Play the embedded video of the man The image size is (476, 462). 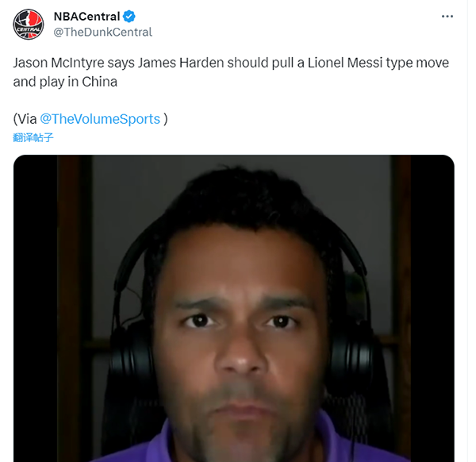tap(234, 308)
